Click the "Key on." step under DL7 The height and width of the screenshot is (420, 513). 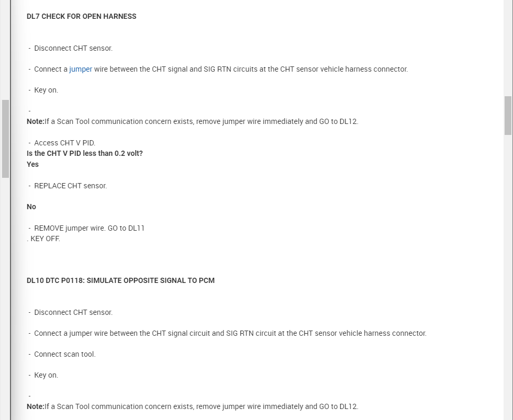(x=46, y=90)
